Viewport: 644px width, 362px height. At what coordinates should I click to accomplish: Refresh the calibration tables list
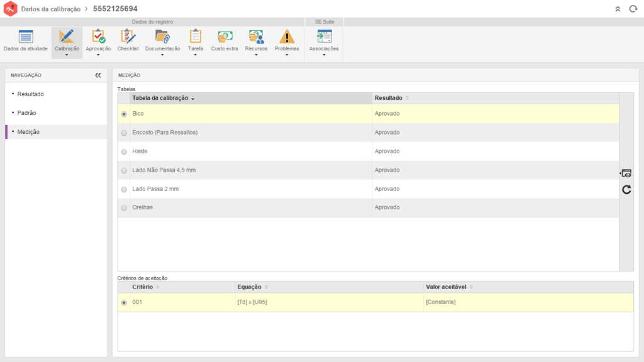click(626, 189)
